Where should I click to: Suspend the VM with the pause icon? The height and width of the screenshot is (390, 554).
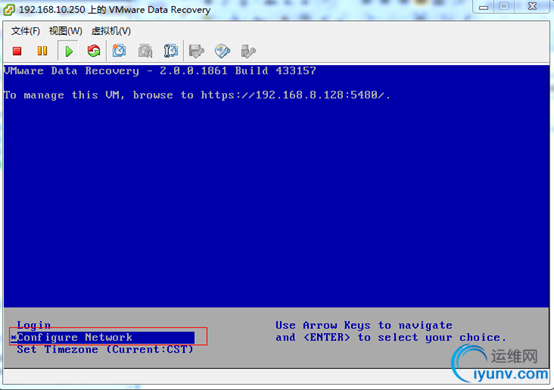42,51
